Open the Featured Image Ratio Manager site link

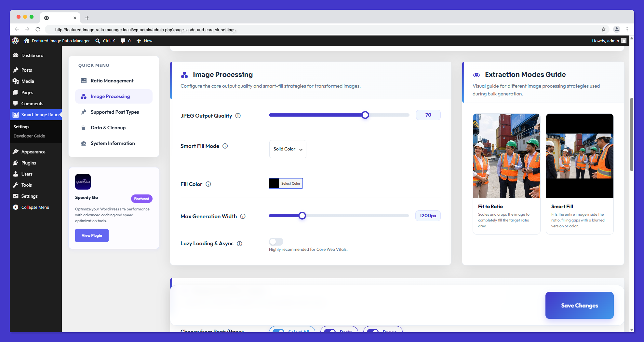60,41
